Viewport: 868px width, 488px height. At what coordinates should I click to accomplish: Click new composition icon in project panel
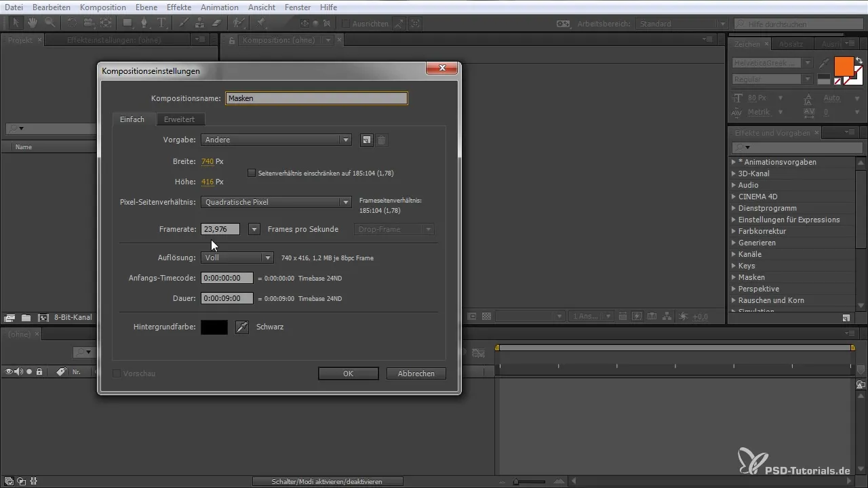[x=43, y=317]
